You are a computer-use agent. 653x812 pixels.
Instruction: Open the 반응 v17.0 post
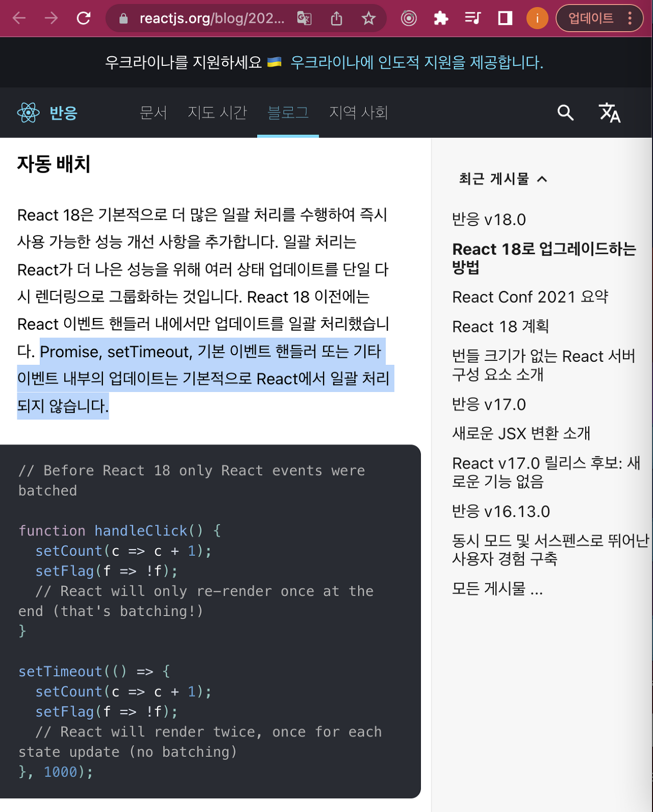click(489, 405)
